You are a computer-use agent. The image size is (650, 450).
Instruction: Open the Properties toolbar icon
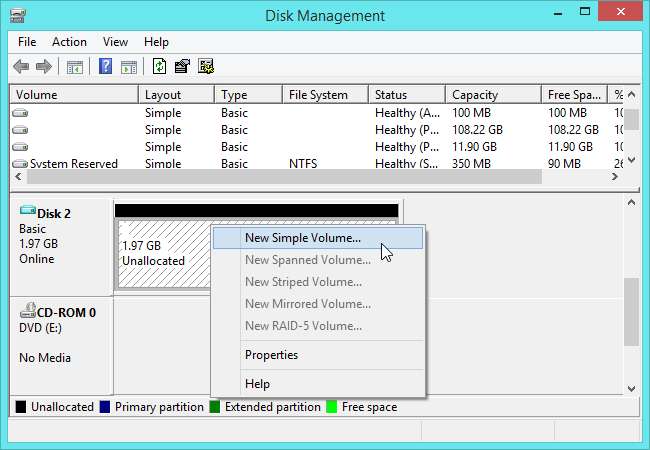point(182,66)
